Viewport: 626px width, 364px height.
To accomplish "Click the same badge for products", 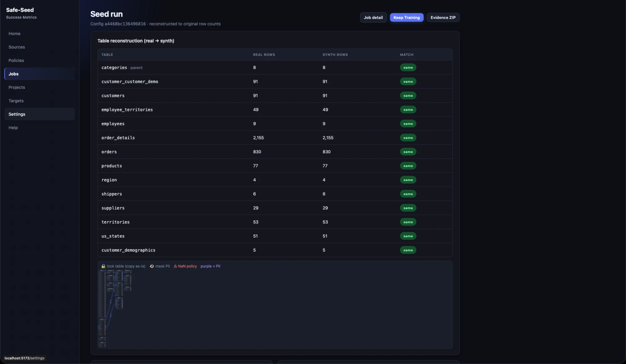I will coord(408,166).
